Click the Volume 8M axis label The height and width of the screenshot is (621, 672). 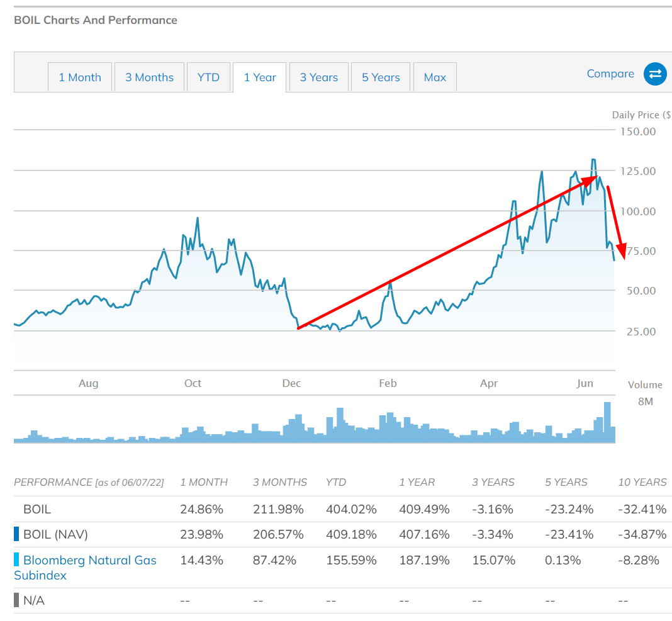coord(645,401)
